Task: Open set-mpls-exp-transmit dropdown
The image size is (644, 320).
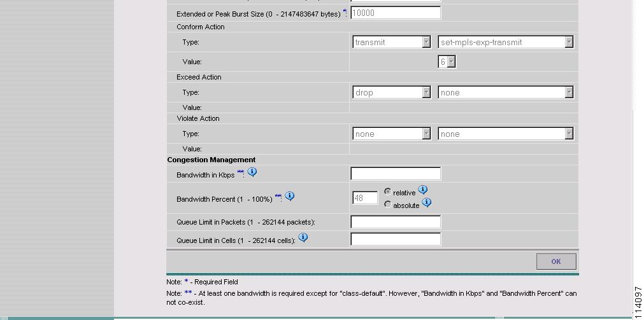Action: coord(506,42)
